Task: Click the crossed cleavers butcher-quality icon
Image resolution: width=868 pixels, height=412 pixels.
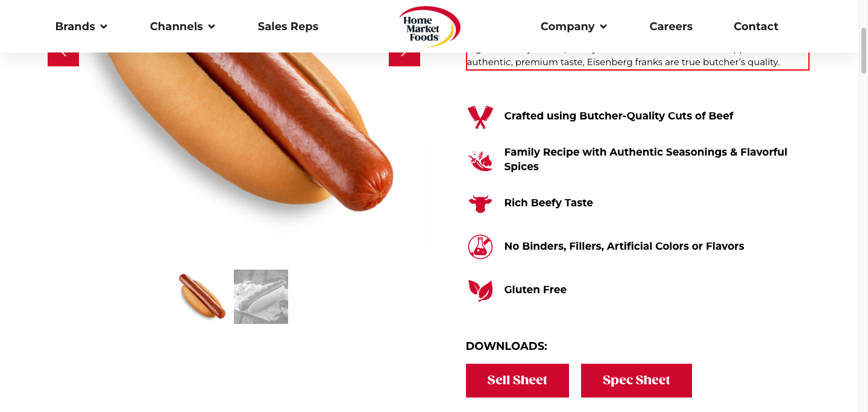Action: pos(480,117)
